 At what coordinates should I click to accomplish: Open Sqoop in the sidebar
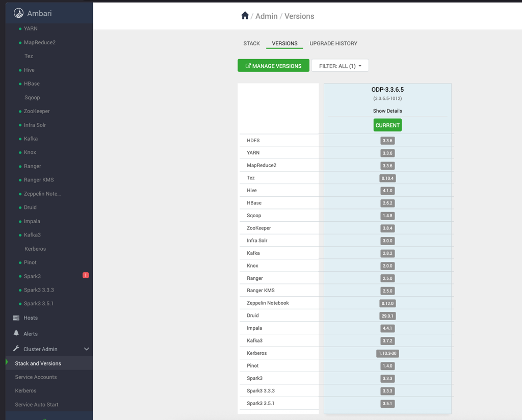[x=32, y=97]
